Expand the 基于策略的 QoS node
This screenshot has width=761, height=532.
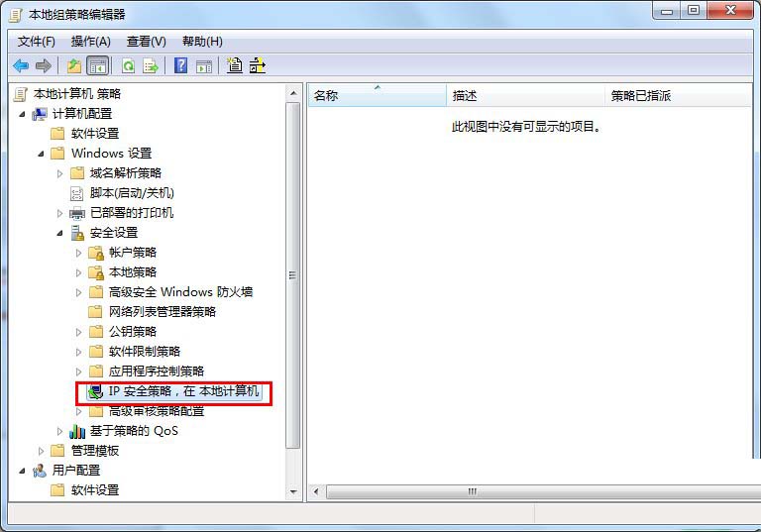(59, 431)
